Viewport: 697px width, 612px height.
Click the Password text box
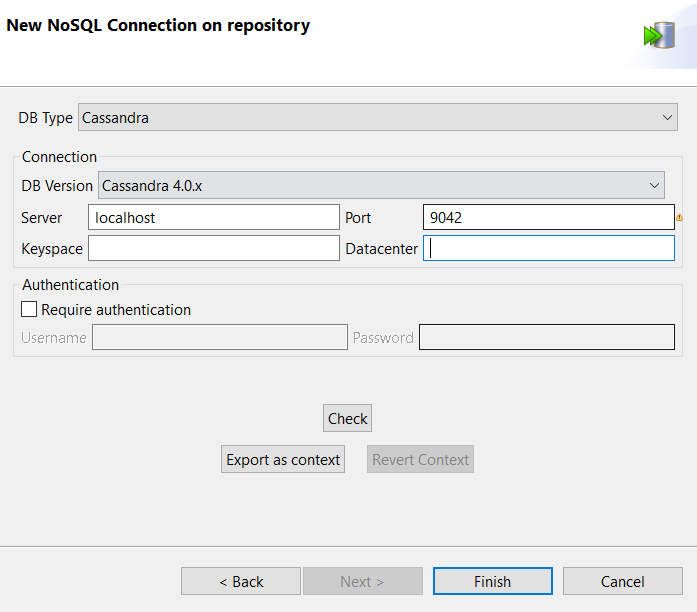pyautogui.click(x=546, y=337)
